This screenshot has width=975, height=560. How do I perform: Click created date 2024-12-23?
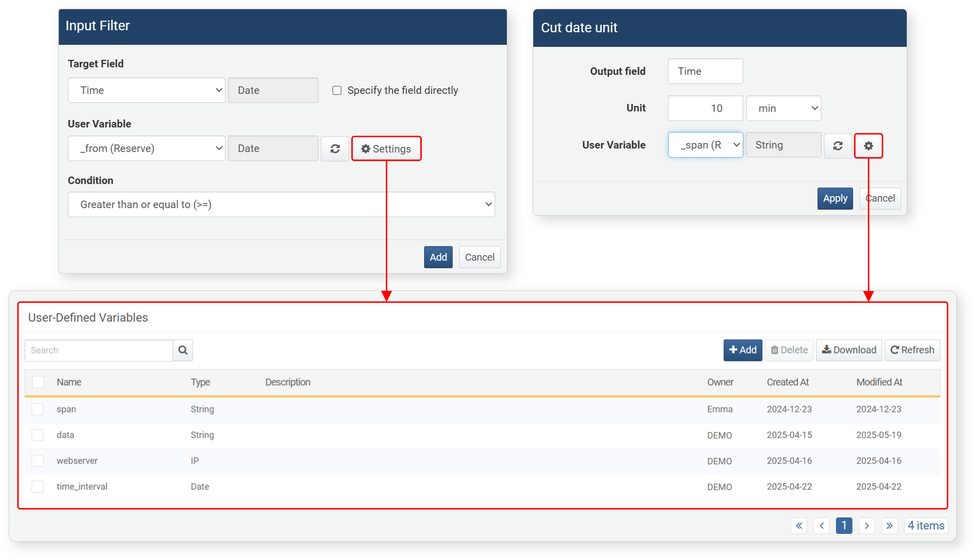(789, 409)
